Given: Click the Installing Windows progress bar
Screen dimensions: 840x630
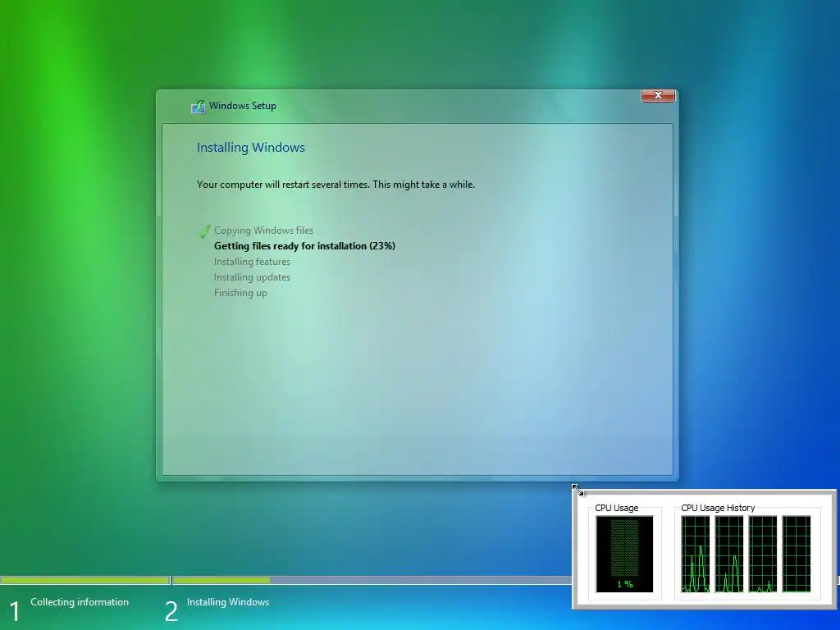Looking at the screenshot, I should click(372, 580).
